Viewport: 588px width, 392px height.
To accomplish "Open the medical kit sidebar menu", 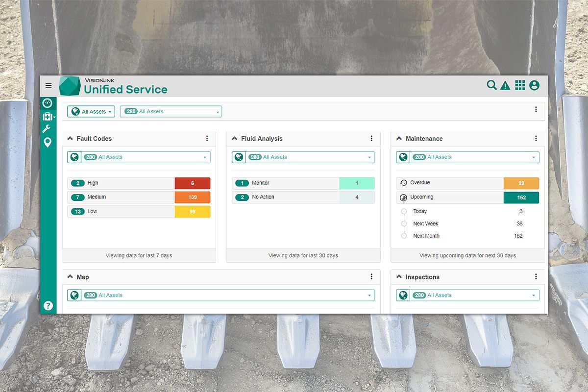I will point(48,117).
